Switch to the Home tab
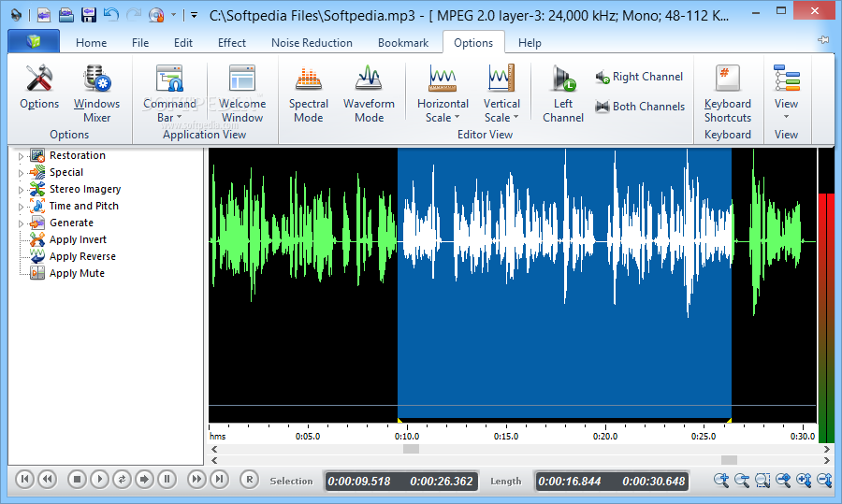This screenshot has height=504, width=842. click(x=91, y=42)
